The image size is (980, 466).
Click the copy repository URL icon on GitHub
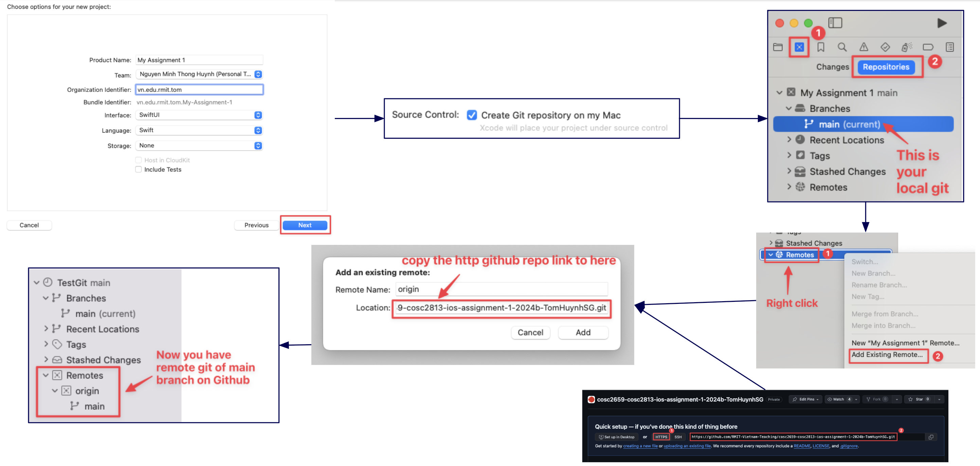coord(932,437)
